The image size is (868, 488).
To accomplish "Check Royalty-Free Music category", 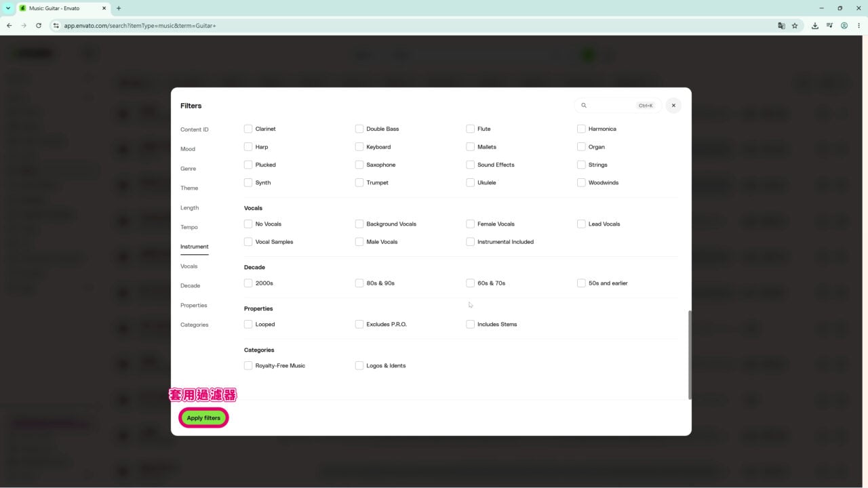I will (x=248, y=365).
